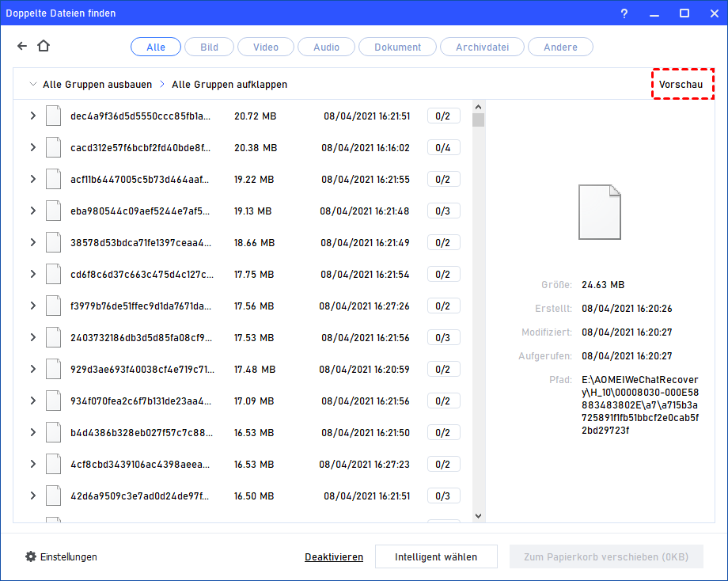Click file icon of cacd312e57f6bcbf2fd40bde8f row
This screenshot has width=728, height=581.
(53, 147)
